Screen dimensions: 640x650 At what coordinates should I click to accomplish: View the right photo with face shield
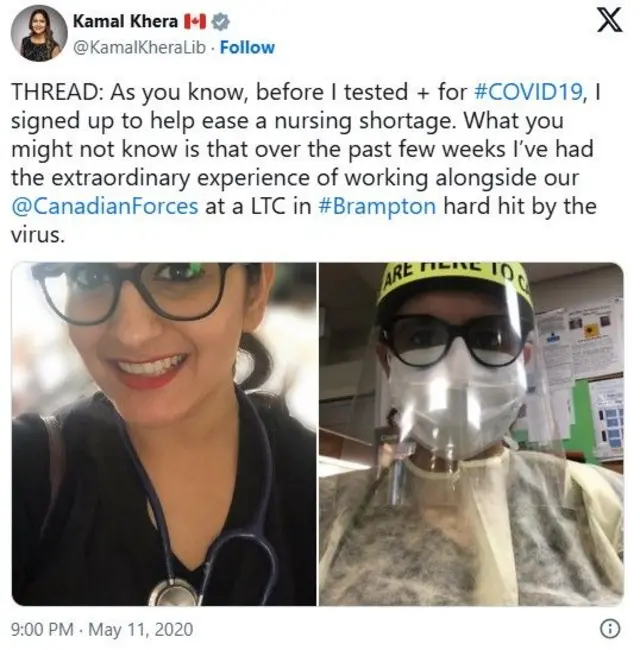pos(471,434)
